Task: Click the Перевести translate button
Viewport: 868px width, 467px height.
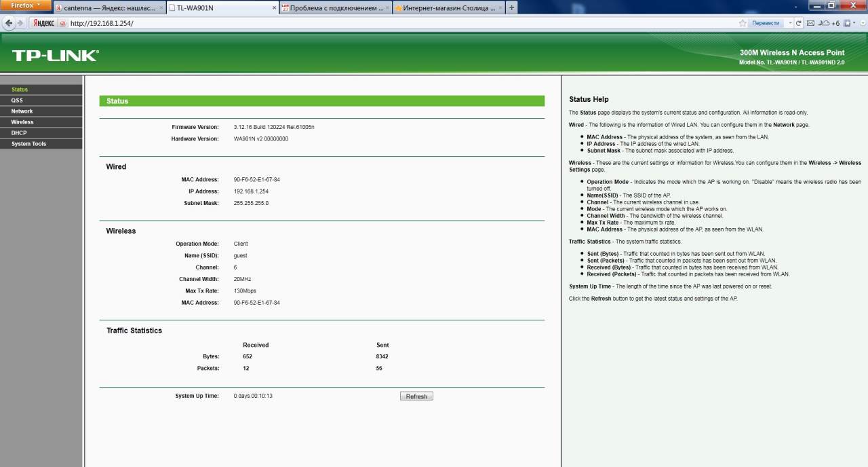Action: [766, 23]
